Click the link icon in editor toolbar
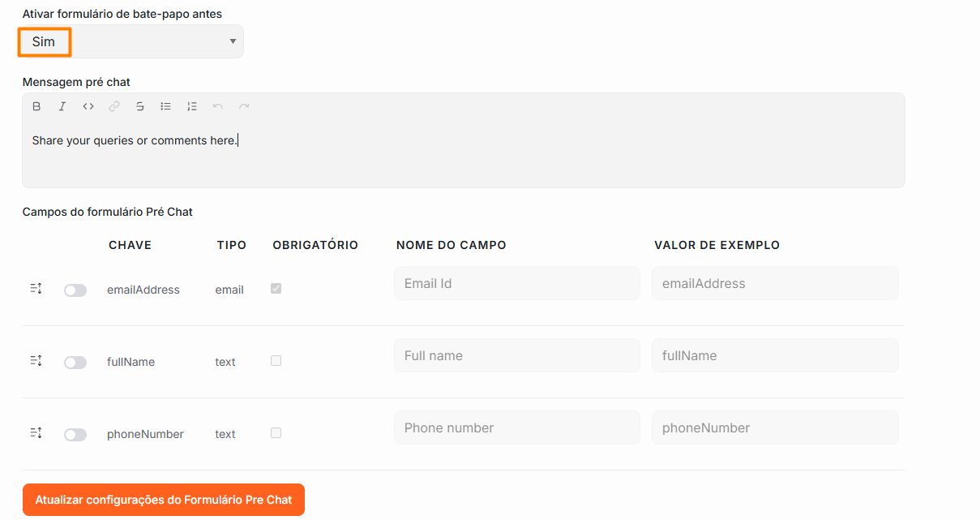Image resolution: width=980 pixels, height=520 pixels. 114,106
